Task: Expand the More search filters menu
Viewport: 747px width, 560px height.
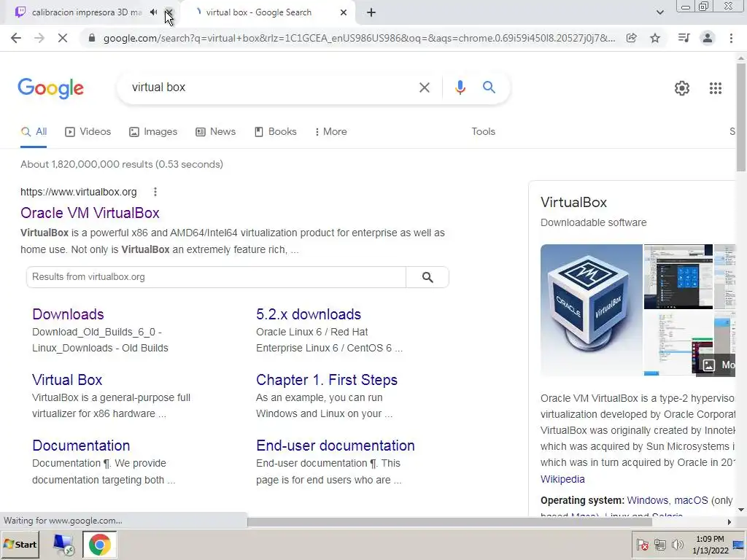Action: tap(330, 131)
